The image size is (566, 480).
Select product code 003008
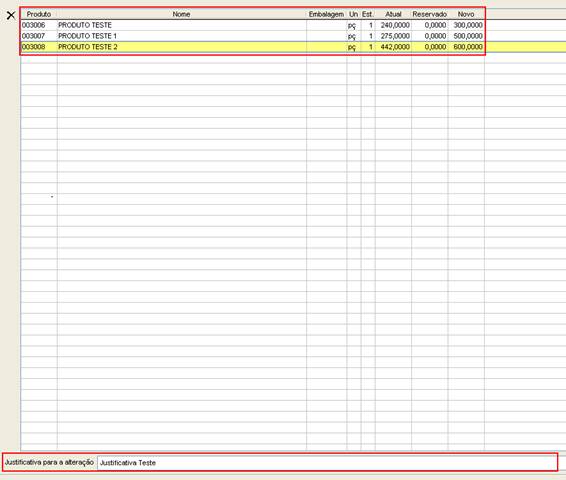(34, 47)
